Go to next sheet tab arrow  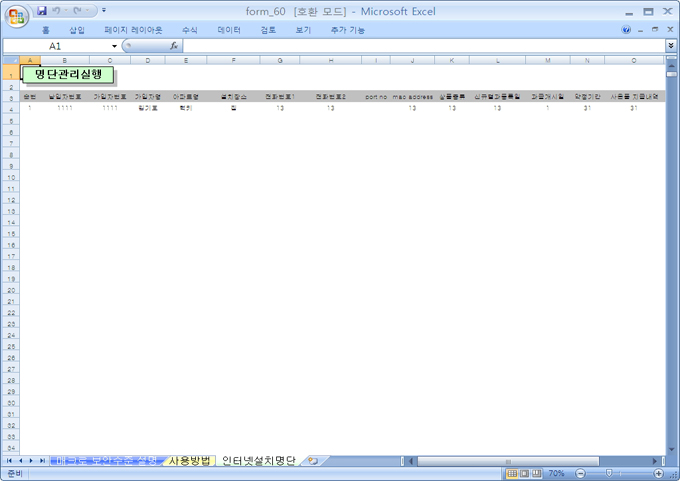coord(31,461)
